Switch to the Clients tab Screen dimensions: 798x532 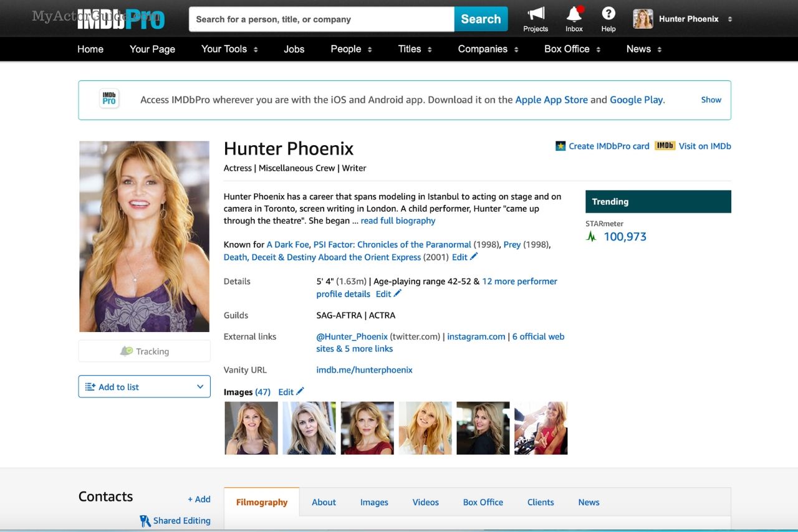[541, 502]
